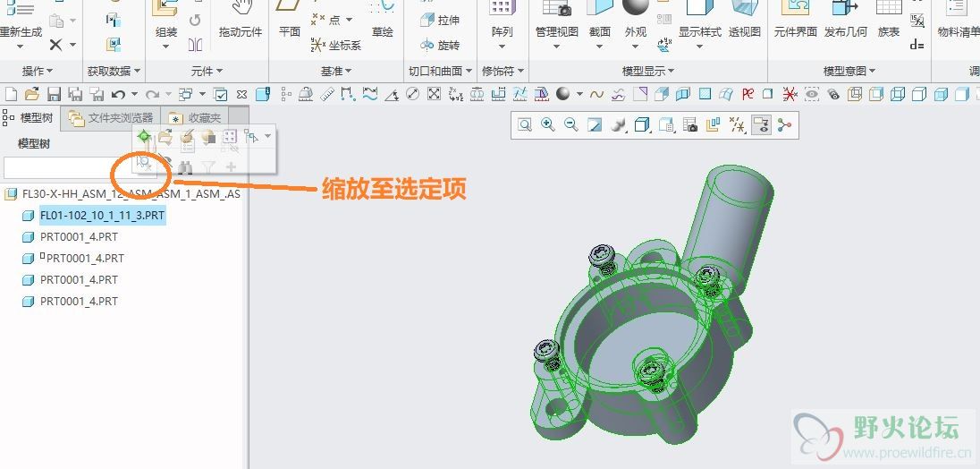980x469 pixels.
Task: Click the Refit icon in graphics toolbar
Action: point(525,125)
